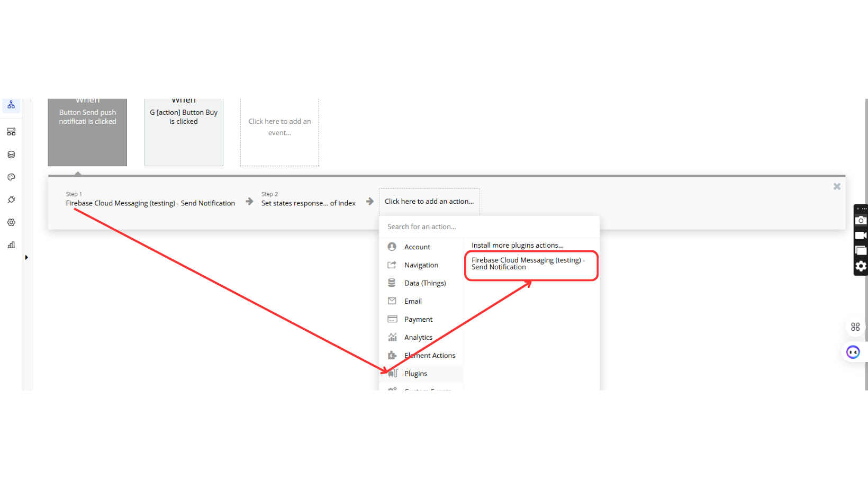
Task: Expand the left sidebar panel arrow
Action: (x=26, y=258)
